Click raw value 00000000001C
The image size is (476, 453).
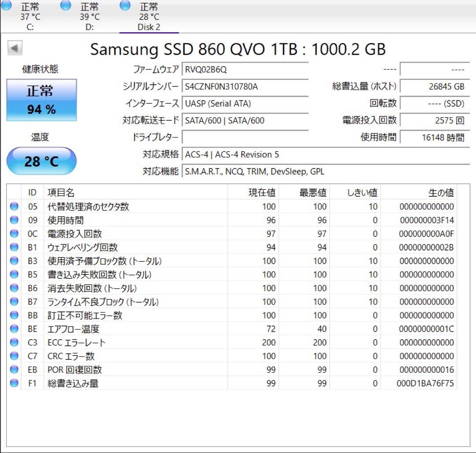pyautogui.click(x=427, y=329)
